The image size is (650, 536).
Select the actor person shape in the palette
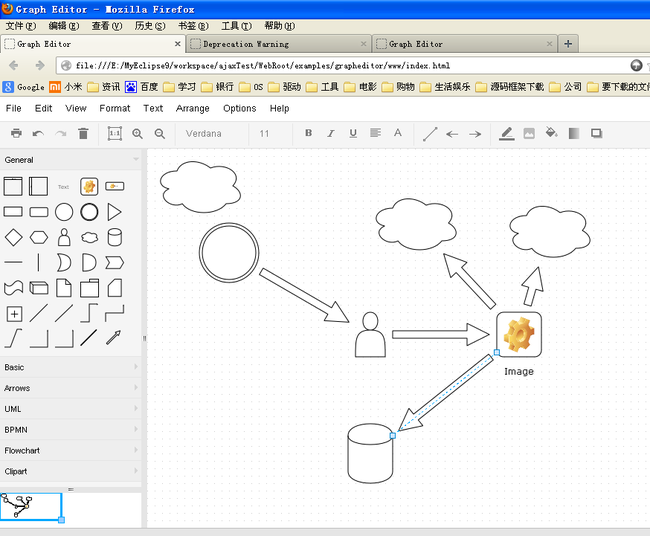pyautogui.click(x=64, y=238)
